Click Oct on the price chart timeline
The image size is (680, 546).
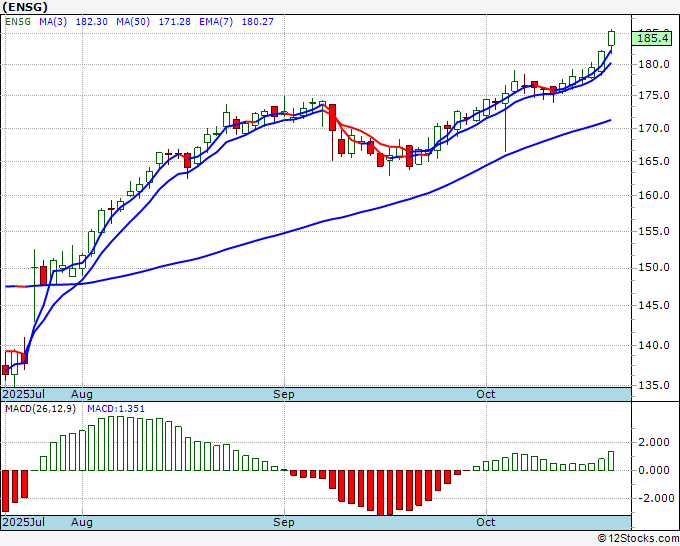coord(486,394)
